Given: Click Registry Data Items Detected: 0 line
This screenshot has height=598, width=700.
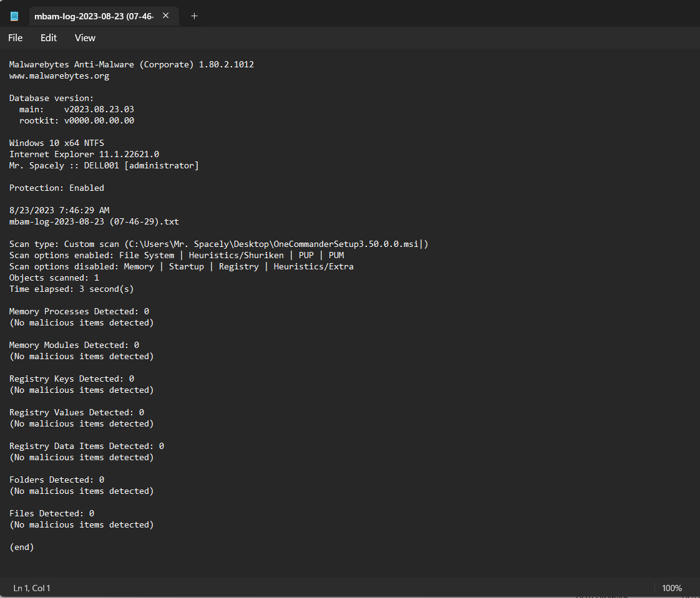Looking at the screenshot, I should (87, 446).
